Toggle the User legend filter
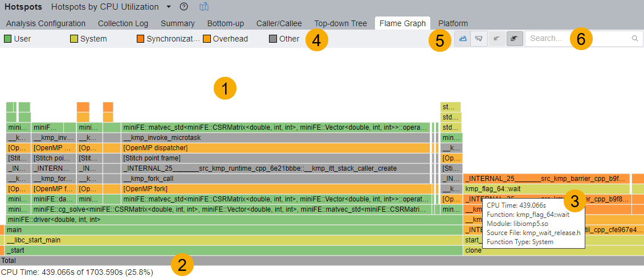The image size is (644, 280). [18, 39]
